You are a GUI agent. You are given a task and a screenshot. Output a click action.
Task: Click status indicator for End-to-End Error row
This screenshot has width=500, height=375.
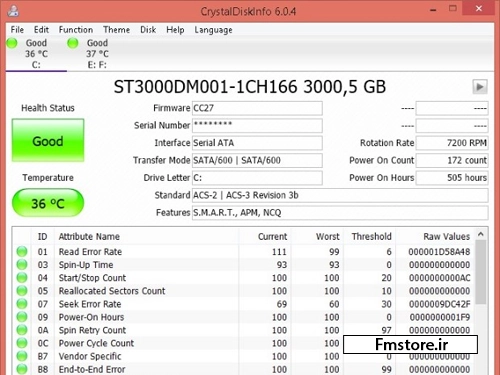pyautogui.click(x=22, y=369)
